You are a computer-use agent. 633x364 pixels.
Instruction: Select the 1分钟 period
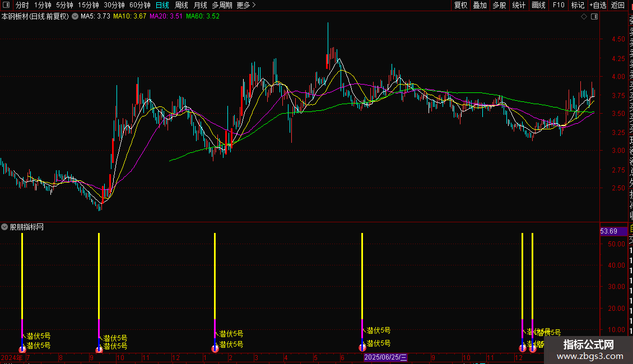point(43,5)
